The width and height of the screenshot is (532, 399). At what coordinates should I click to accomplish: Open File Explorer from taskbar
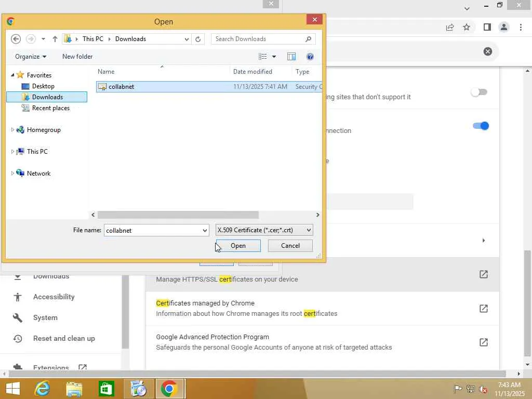tap(74, 389)
